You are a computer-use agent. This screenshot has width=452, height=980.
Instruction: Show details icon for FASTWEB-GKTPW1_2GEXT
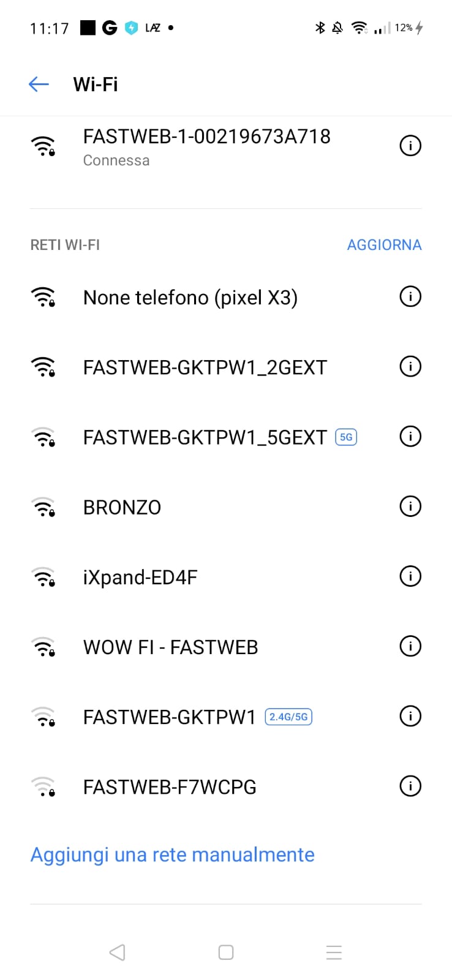410,367
